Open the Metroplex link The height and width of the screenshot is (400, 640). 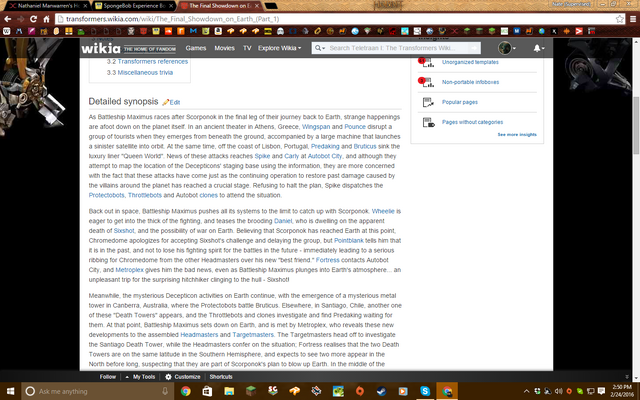point(129,270)
